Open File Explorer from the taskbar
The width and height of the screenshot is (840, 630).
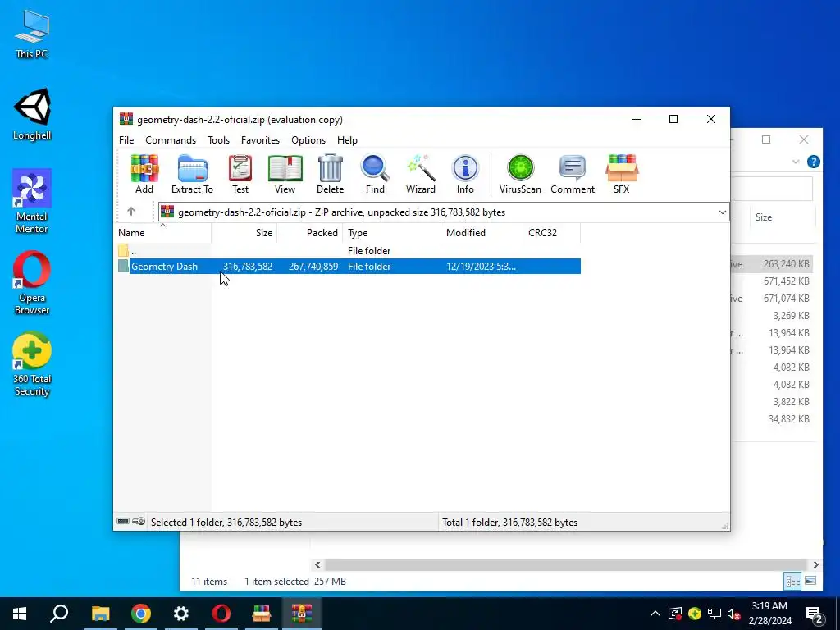[100, 614]
